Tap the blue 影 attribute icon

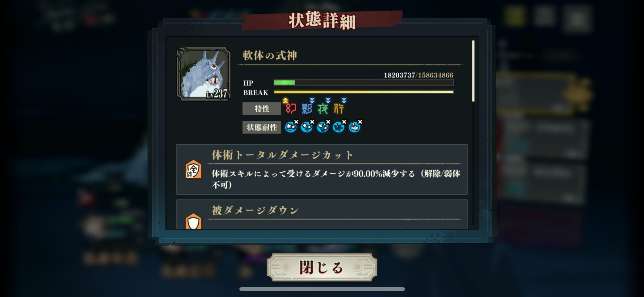[307, 108]
